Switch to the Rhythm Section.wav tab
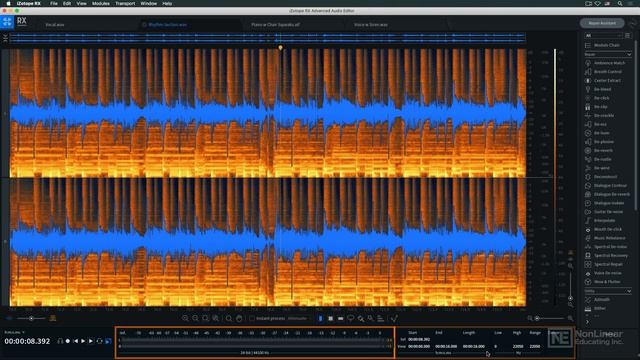Viewport: 640px width, 360px height. pos(168,25)
